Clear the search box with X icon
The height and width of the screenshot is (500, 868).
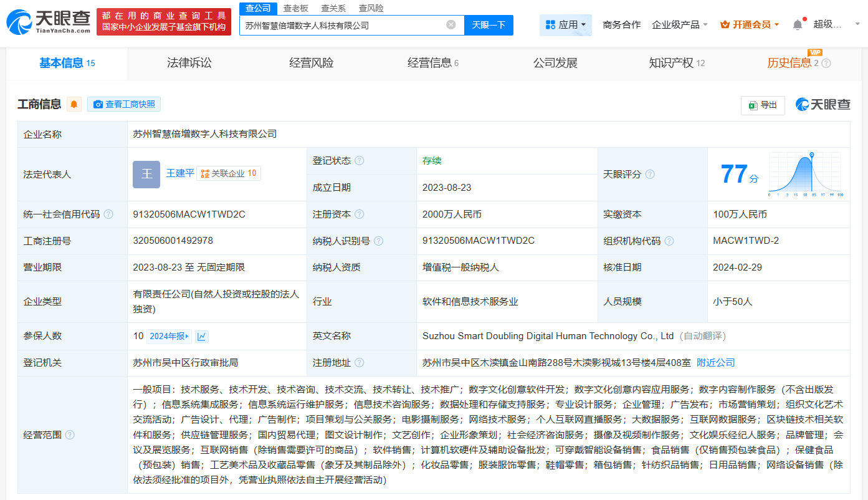click(451, 25)
